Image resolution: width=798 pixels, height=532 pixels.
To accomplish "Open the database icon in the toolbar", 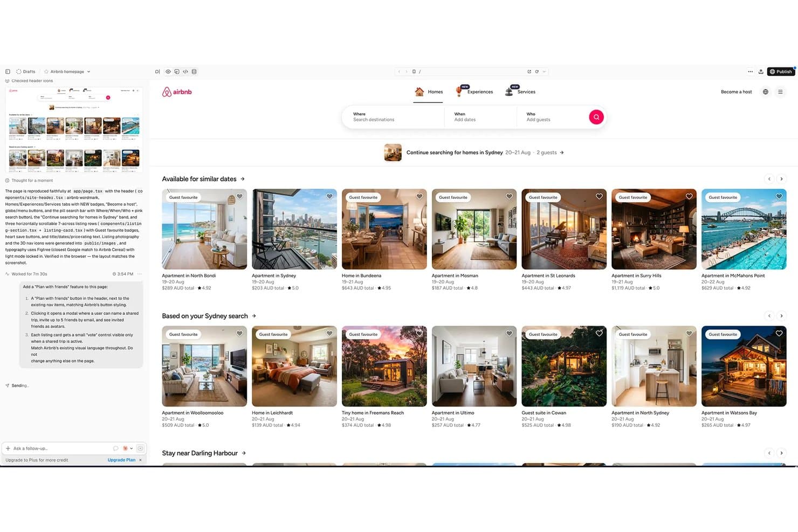I will click(x=194, y=72).
